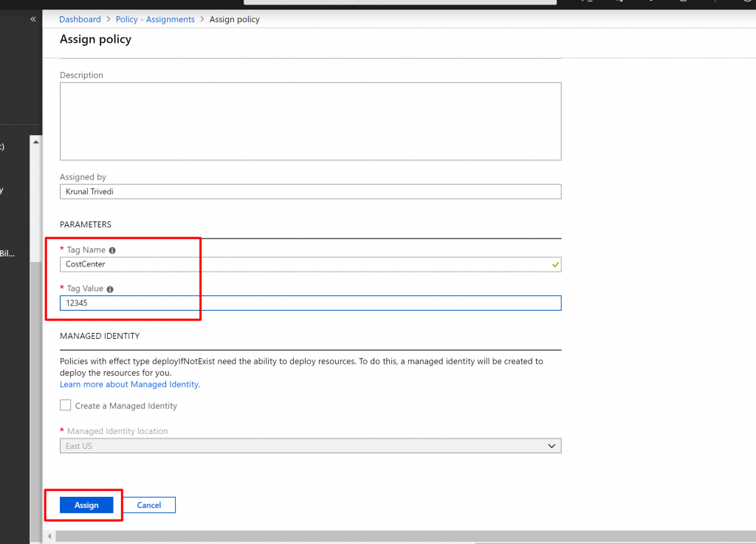Go to Dashboard in the breadcrumb
The height and width of the screenshot is (544, 756).
click(x=80, y=19)
